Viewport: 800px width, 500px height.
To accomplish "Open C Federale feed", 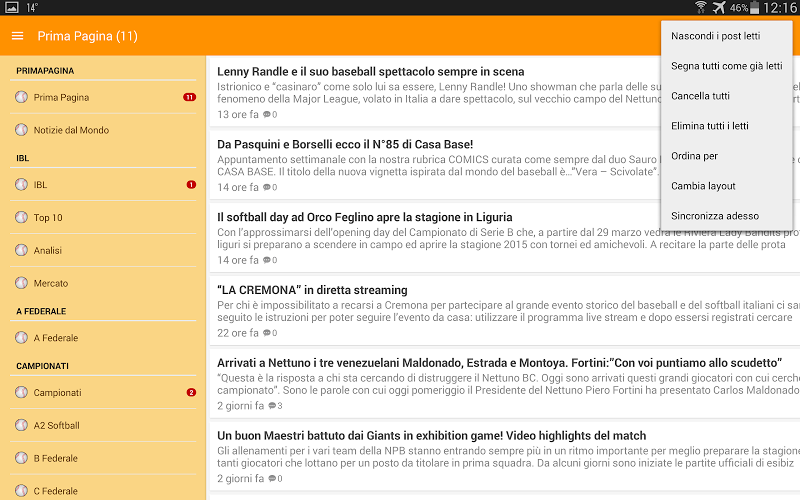I will (103, 489).
